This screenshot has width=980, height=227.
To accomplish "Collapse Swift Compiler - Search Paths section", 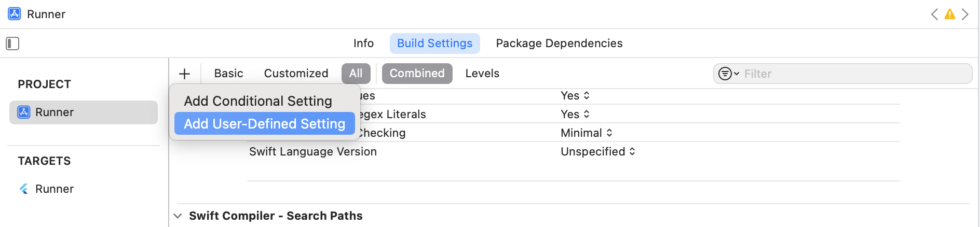I will 178,216.
